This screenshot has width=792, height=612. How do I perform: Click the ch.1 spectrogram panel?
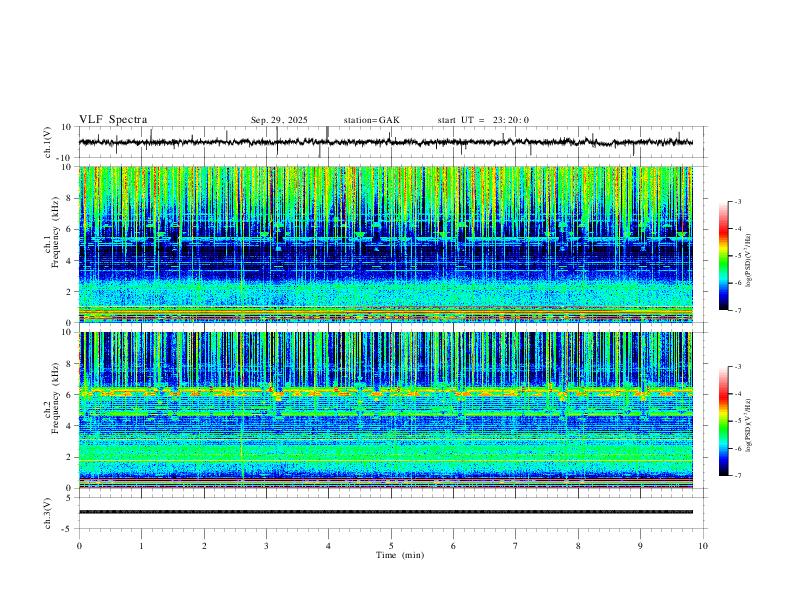click(385, 244)
